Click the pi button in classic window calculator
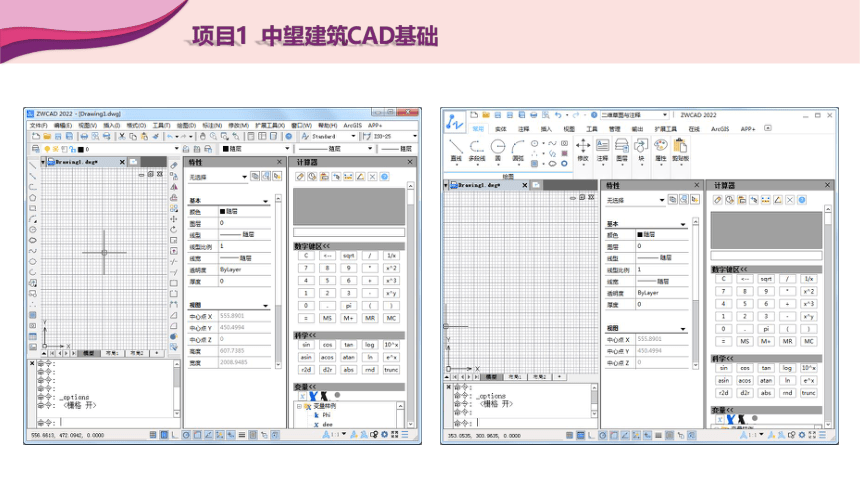Screen dimensions: 860x484 pos(349,306)
